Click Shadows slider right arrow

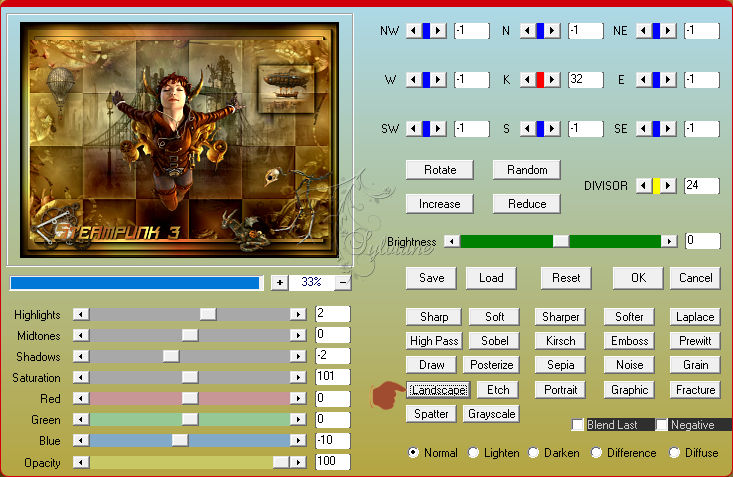(x=298, y=356)
